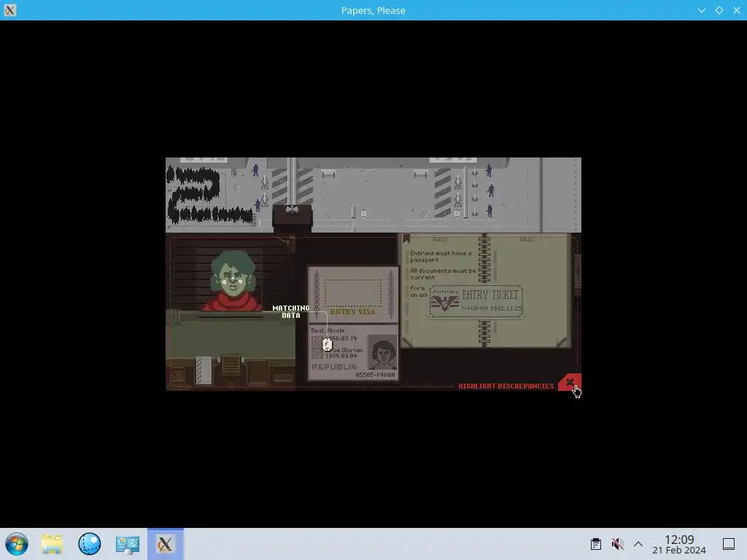This screenshot has width=747, height=560.
Task: Click the show desktop button
Action: point(729,544)
